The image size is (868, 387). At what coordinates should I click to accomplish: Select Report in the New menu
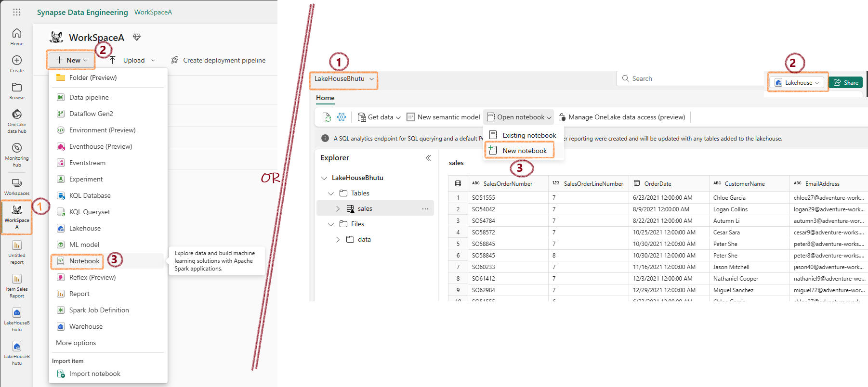[108, 294]
